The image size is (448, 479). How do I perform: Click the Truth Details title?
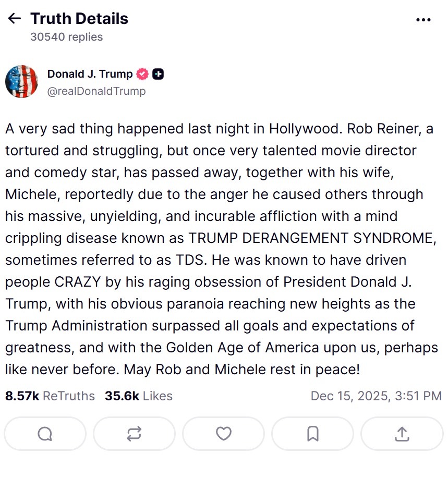[79, 18]
